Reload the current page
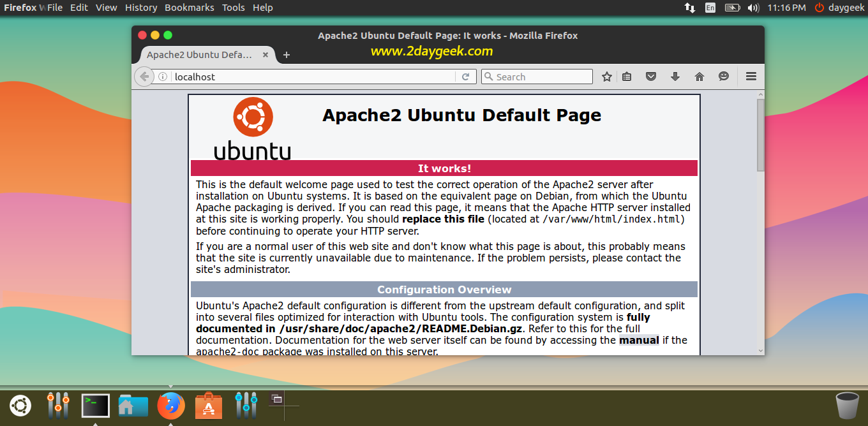 tap(466, 77)
